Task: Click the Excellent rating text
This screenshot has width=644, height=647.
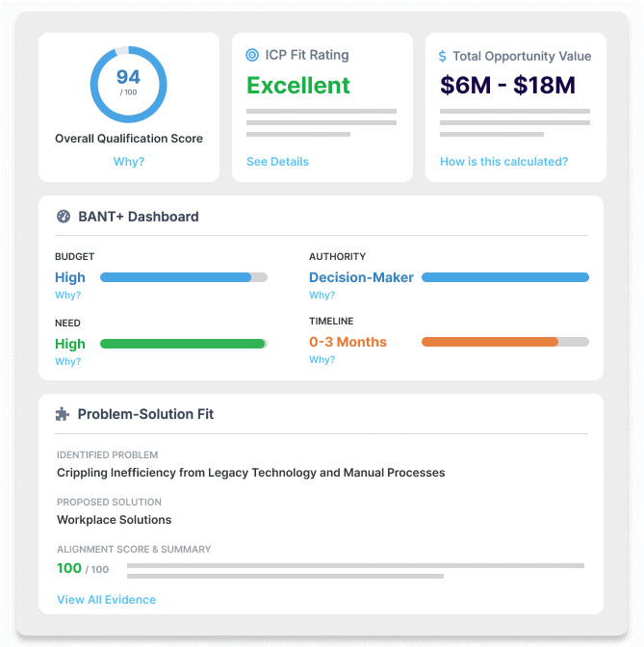Action: point(298,86)
